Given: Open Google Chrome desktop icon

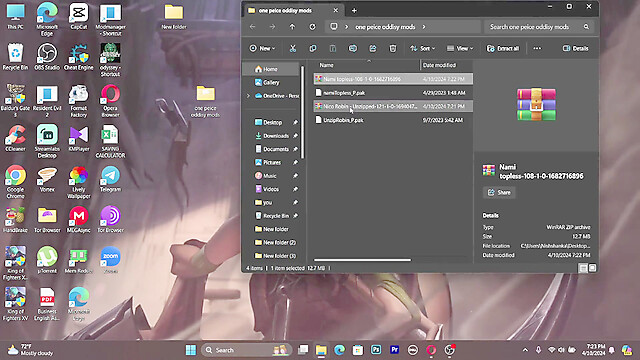Looking at the screenshot, I should coord(16,182).
